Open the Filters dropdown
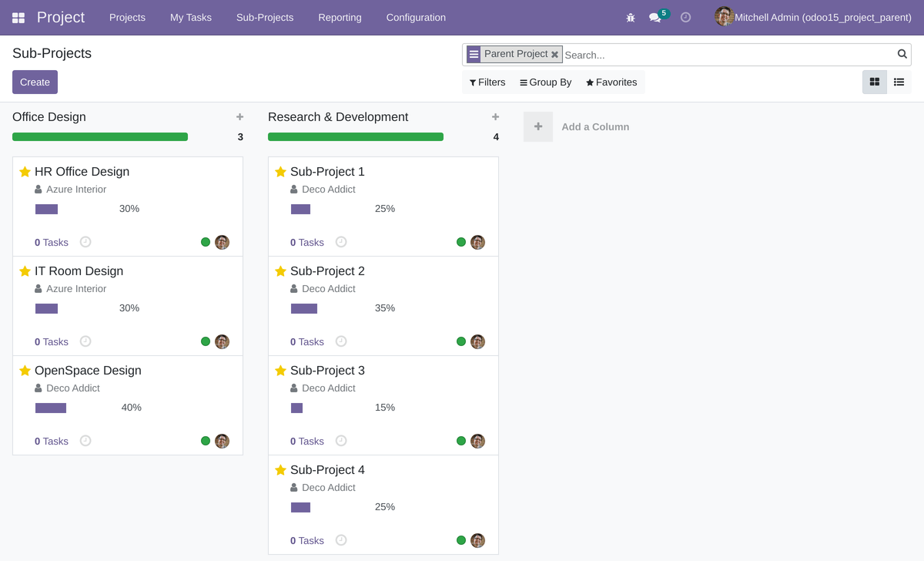 (x=487, y=82)
